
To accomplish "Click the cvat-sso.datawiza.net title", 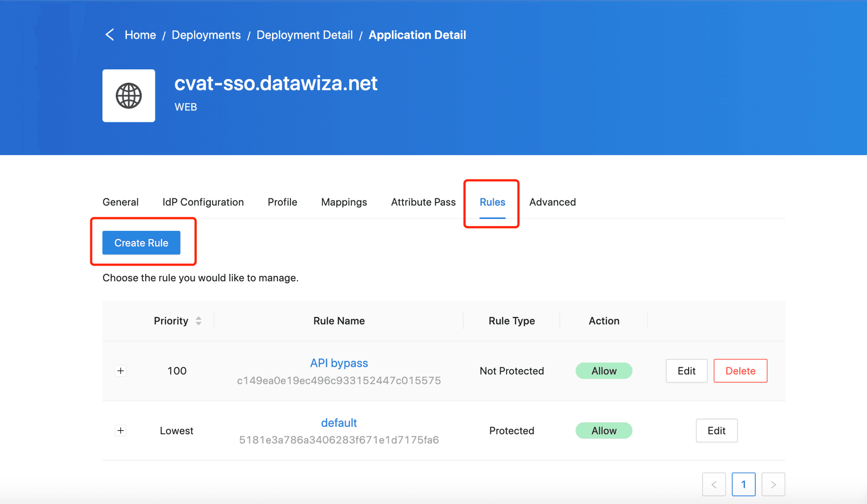I will click(x=276, y=83).
